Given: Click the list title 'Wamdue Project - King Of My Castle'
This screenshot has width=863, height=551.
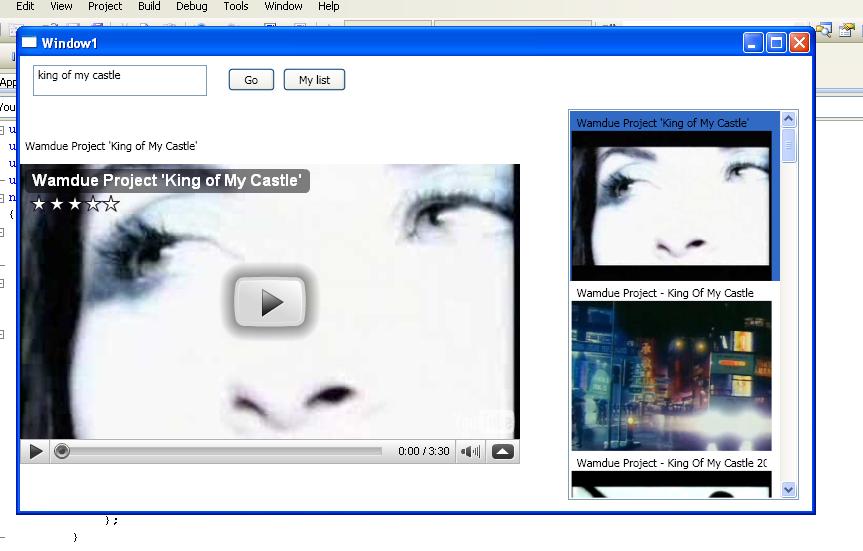Looking at the screenshot, I should tap(665, 293).
